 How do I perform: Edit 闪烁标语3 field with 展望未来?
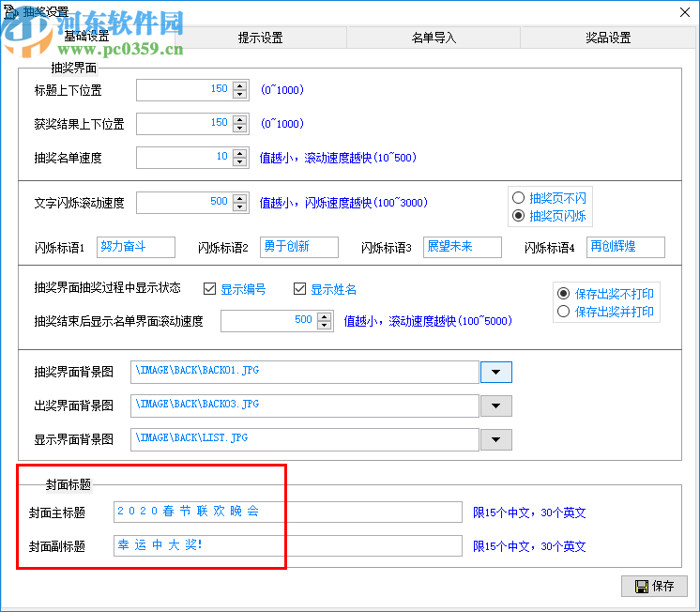point(463,247)
